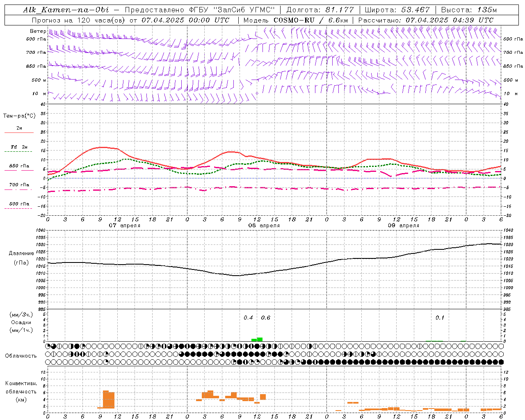Click the latitude value 53.467
Screen dimensions: 525x420
(x=415, y=10)
